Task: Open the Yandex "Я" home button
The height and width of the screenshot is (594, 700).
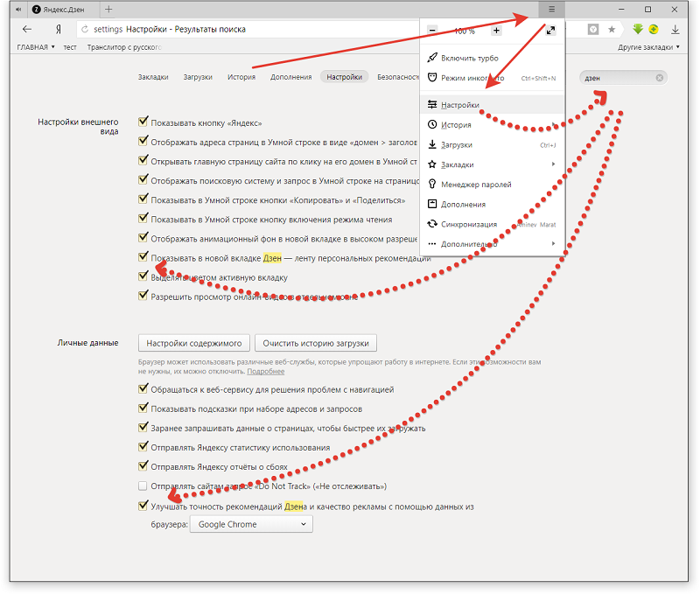Action: click(58, 30)
